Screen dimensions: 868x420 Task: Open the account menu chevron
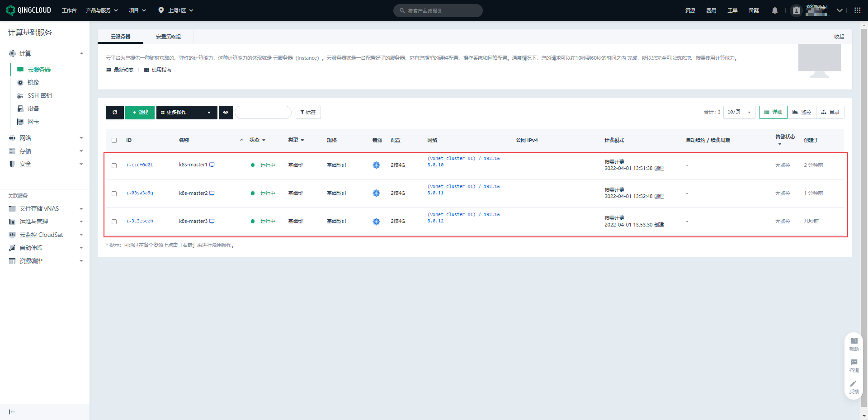840,10
